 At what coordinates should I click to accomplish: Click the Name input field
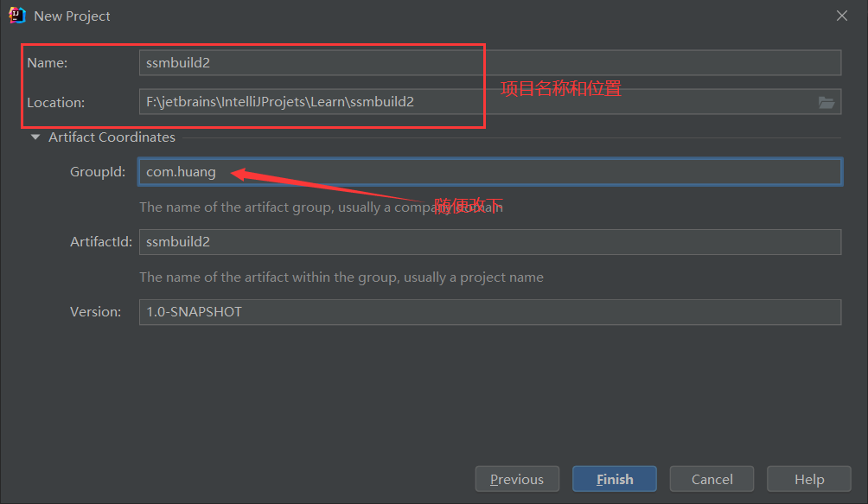(490, 62)
